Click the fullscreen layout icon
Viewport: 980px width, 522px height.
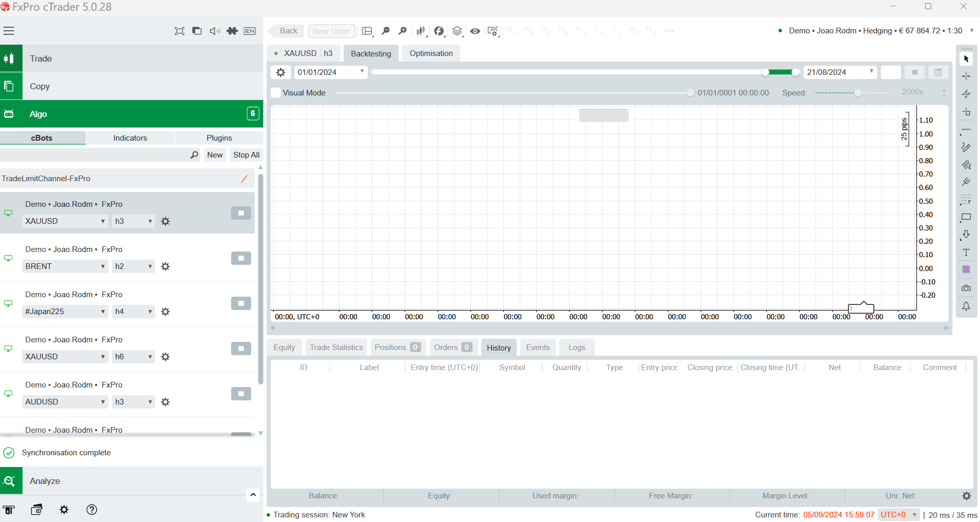click(x=180, y=31)
